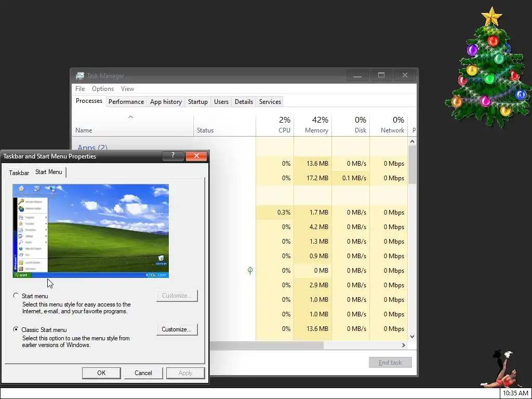Click Customize for Classic Start menu
Screen dimensions: 532x399
point(177,329)
